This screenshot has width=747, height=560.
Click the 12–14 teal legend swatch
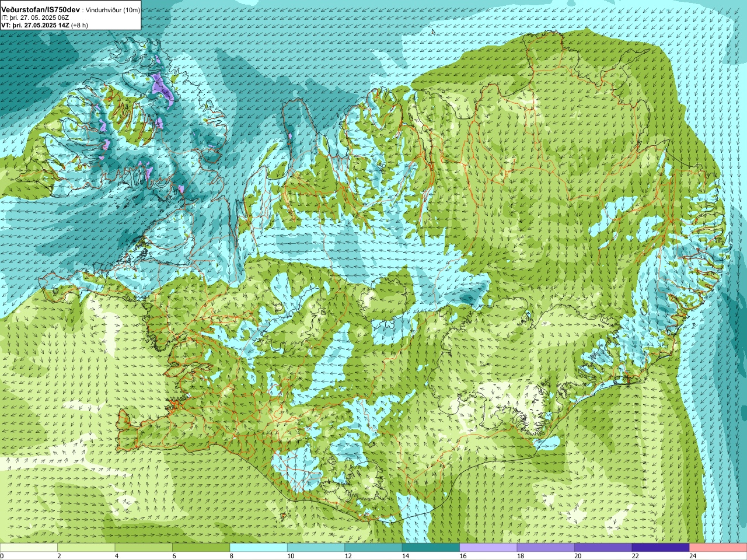point(373,548)
